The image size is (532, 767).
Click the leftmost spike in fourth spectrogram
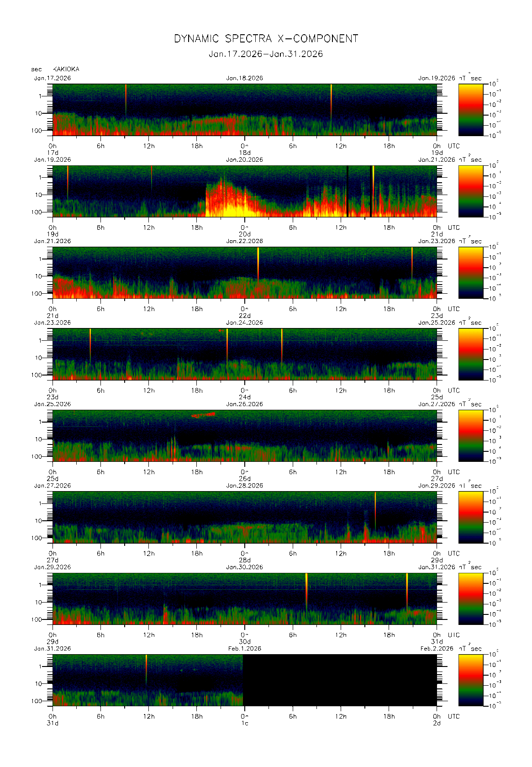pyautogui.click(x=90, y=343)
